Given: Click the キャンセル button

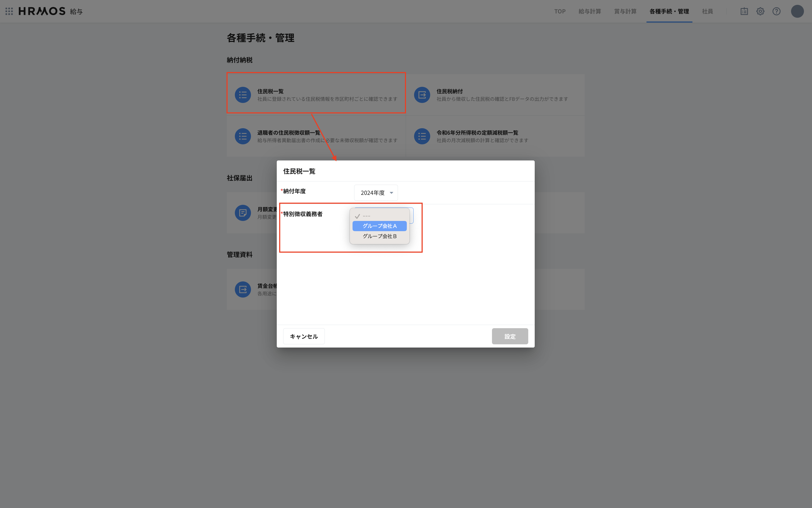Looking at the screenshot, I should coord(303,336).
